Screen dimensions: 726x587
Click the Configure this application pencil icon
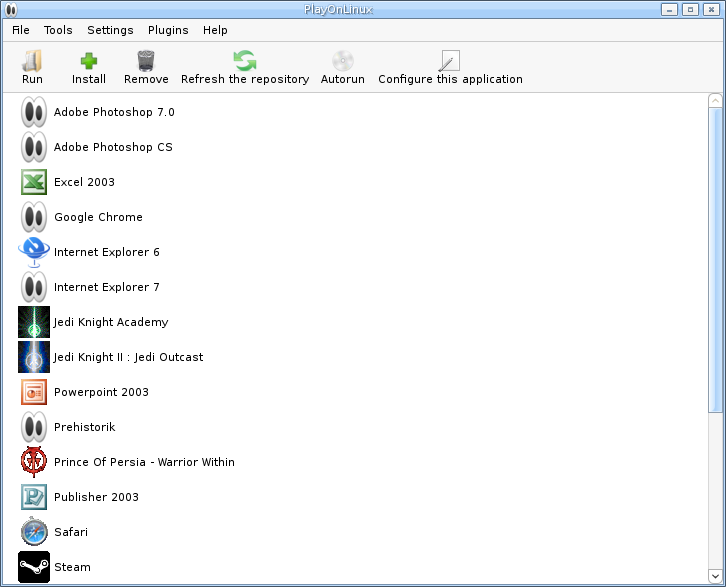coord(449,61)
